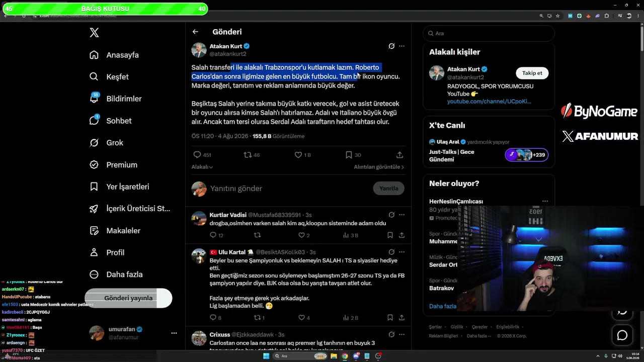Image resolution: width=644 pixels, height=362 pixels.
Task: Open more options on Atakan Kurt's post
Action: (401, 46)
